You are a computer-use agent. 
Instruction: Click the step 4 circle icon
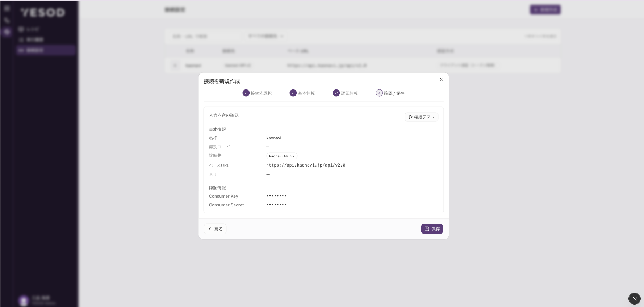click(x=379, y=93)
